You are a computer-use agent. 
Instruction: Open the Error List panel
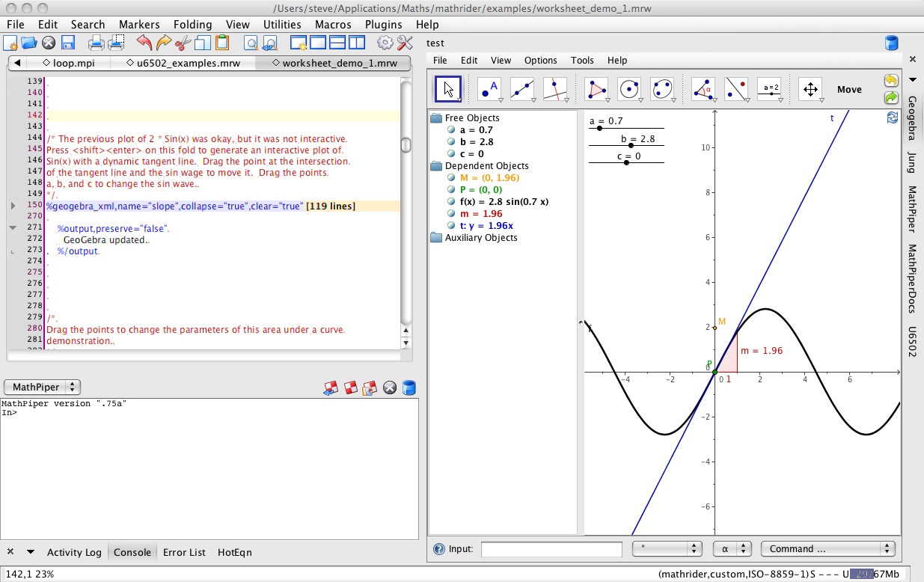pos(184,552)
